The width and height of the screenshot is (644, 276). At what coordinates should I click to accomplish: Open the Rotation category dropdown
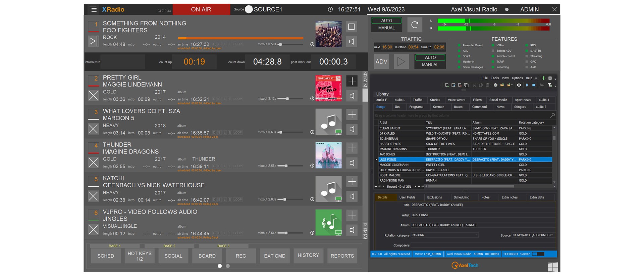pyautogui.click(x=476, y=235)
